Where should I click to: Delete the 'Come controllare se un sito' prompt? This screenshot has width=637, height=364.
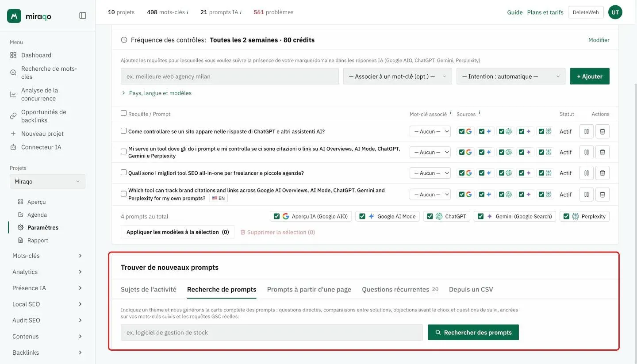602,131
